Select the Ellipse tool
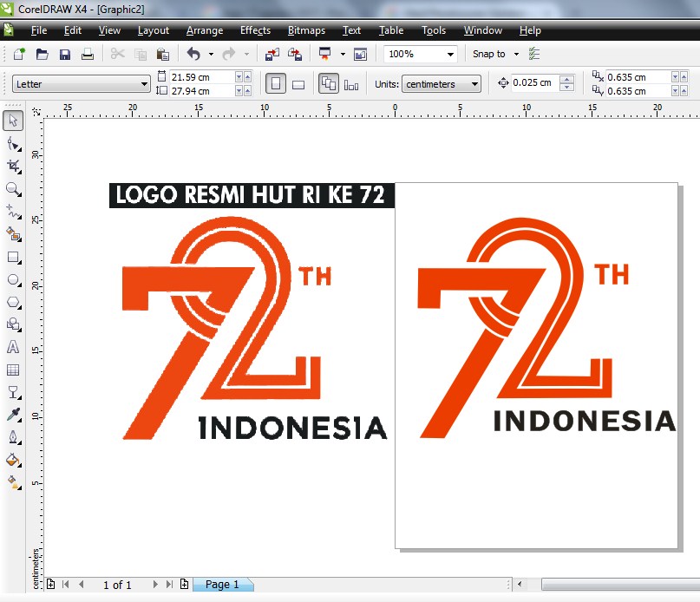This screenshot has height=602, width=700. click(x=13, y=280)
